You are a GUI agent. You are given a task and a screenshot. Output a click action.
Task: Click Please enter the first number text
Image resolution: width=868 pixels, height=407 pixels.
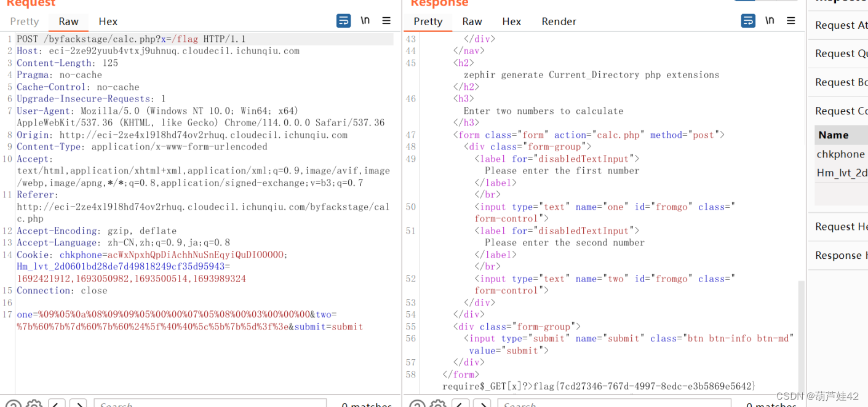[x=562, y=171]
